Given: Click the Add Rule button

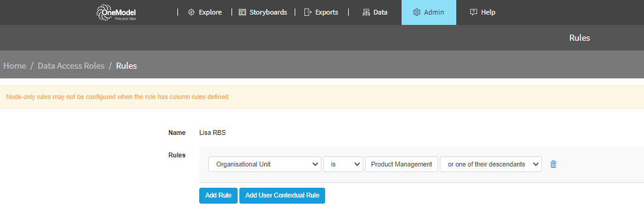Looking at the screenshot, I should [x=219, y=195].
